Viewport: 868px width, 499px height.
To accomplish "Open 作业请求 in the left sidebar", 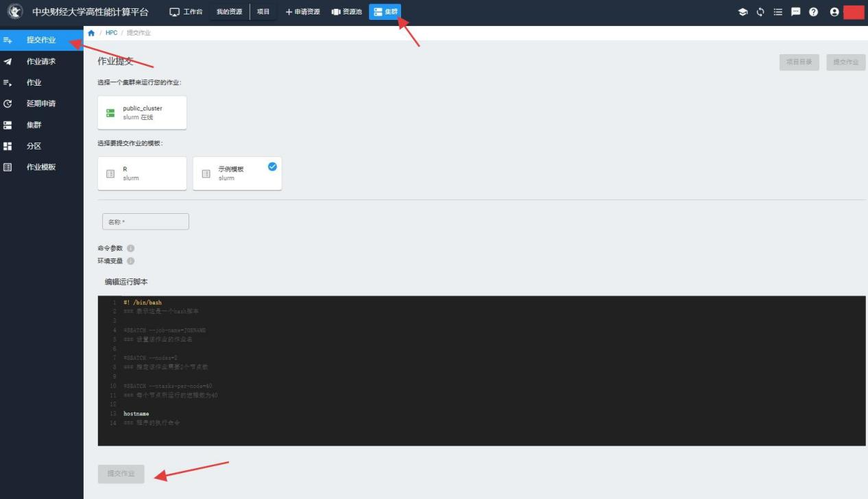I will (x=41, y=62).
